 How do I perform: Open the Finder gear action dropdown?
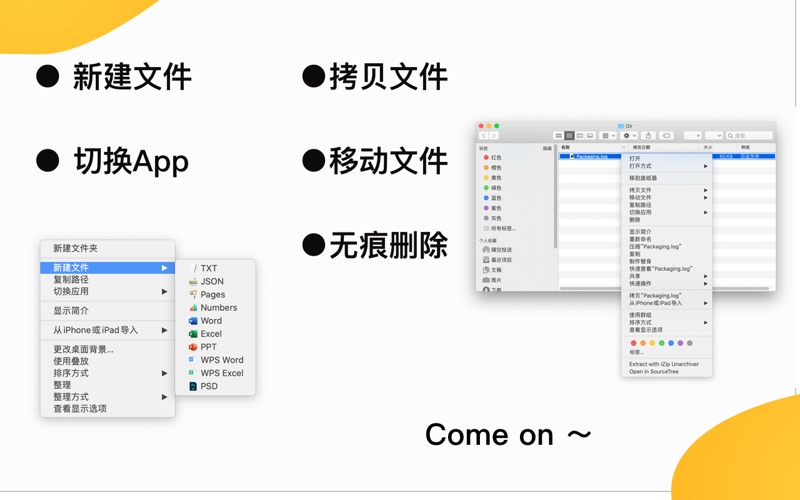629,136
